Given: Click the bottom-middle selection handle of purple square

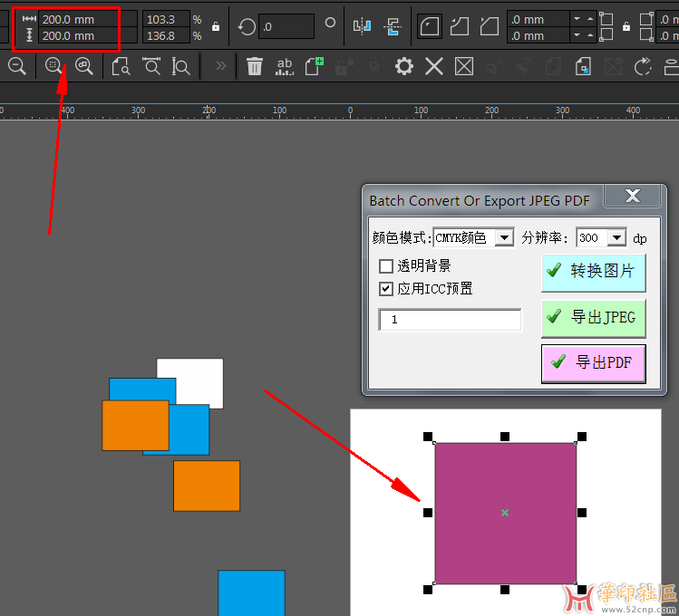Looking at the screenshot, I should 505,590.
